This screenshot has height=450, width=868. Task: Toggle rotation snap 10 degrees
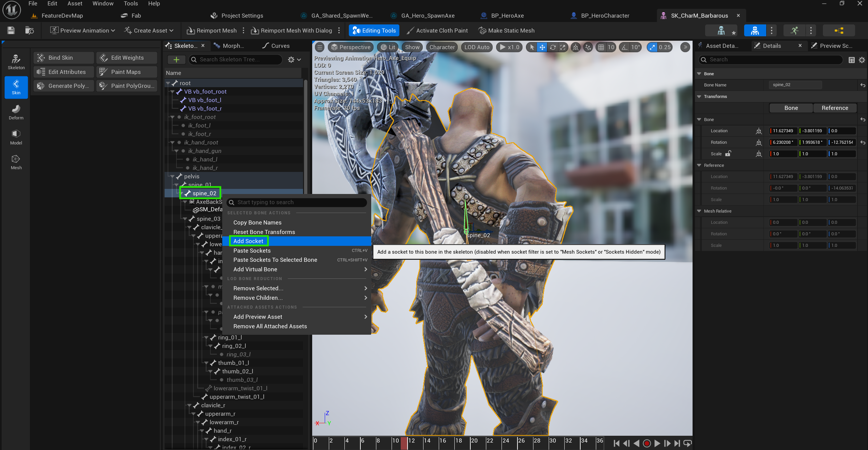coord(625,47)
